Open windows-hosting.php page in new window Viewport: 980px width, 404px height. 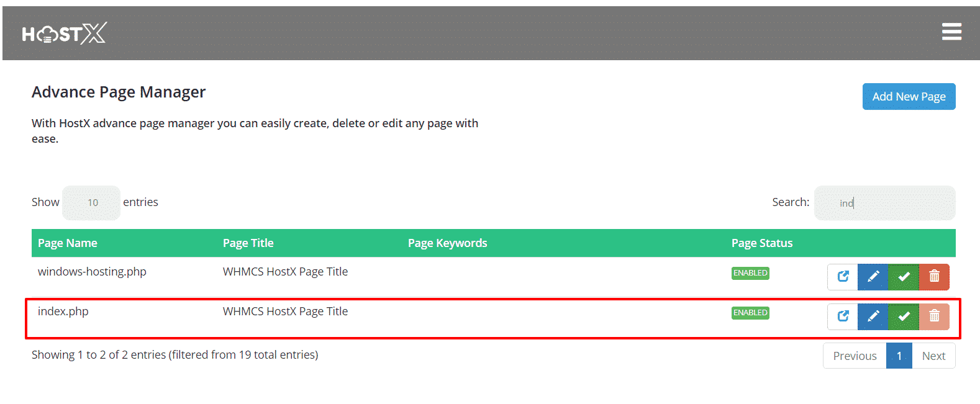pos(843,277)
